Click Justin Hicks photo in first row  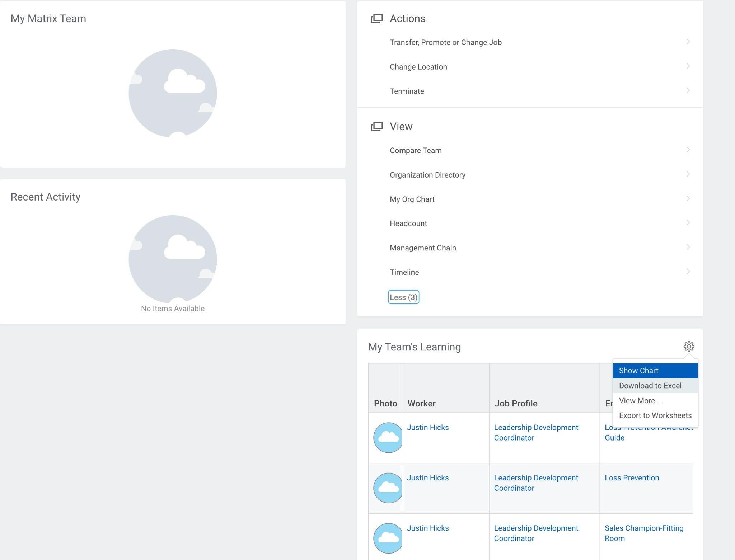coord(388,438)
